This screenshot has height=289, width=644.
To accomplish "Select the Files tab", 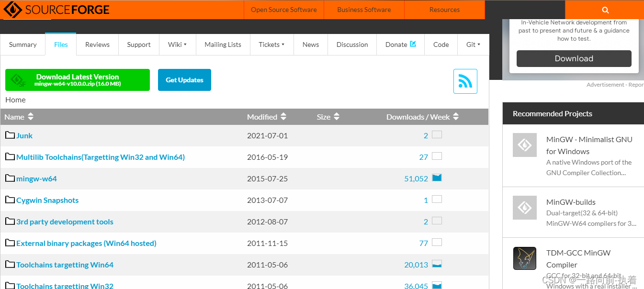I will [61, 44].
